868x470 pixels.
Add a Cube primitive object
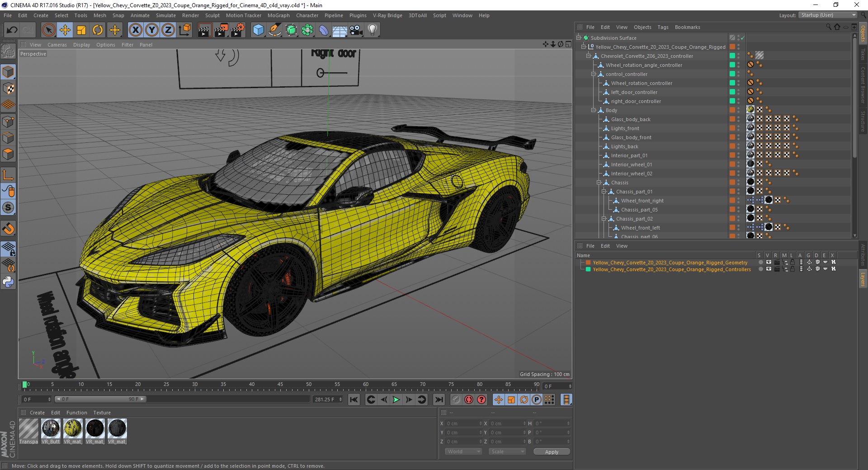(x=258, y=30)
